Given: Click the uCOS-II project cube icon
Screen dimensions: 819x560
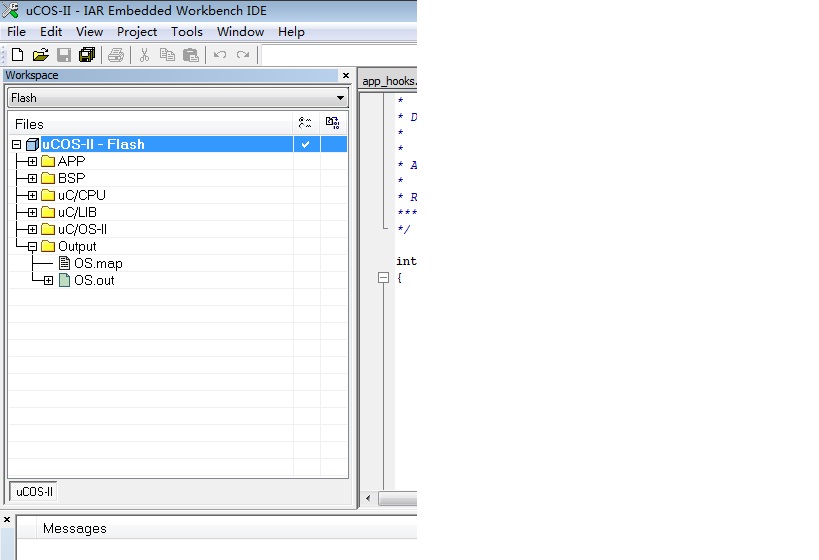Looking at the screenshot, I should point(32,144).
